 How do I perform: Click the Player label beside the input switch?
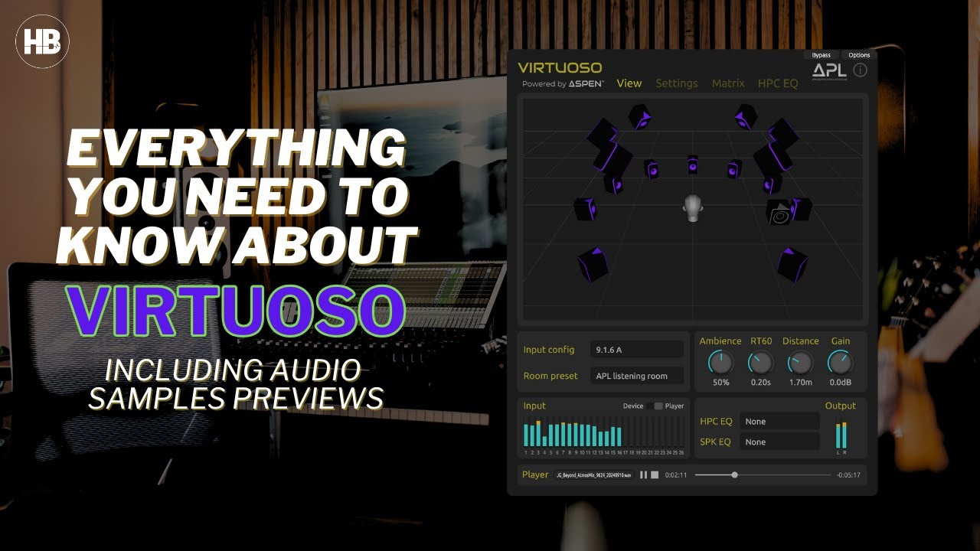(675, 406)
